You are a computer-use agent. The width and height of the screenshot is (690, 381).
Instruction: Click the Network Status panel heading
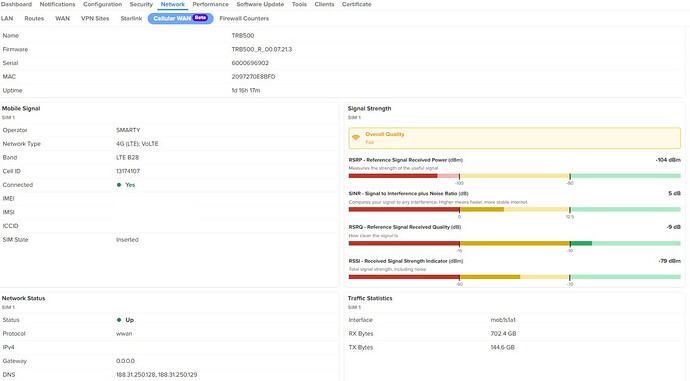(x=23, y=298)
